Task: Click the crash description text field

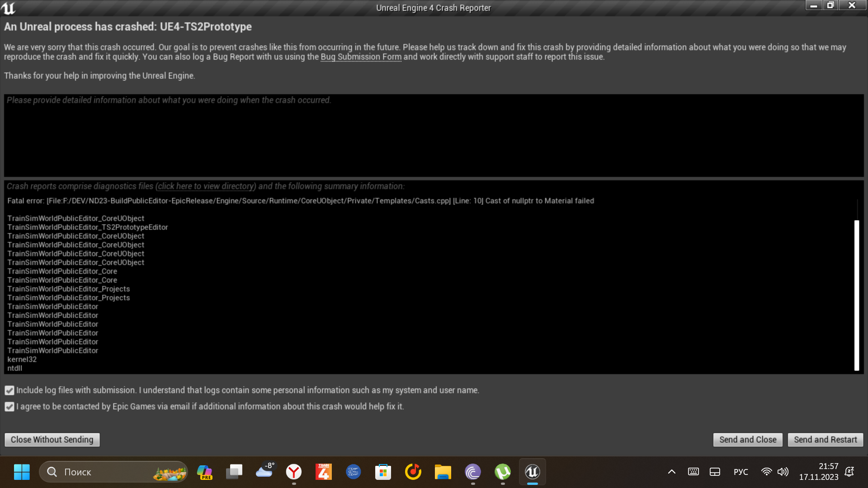Action: coord(433,136)
